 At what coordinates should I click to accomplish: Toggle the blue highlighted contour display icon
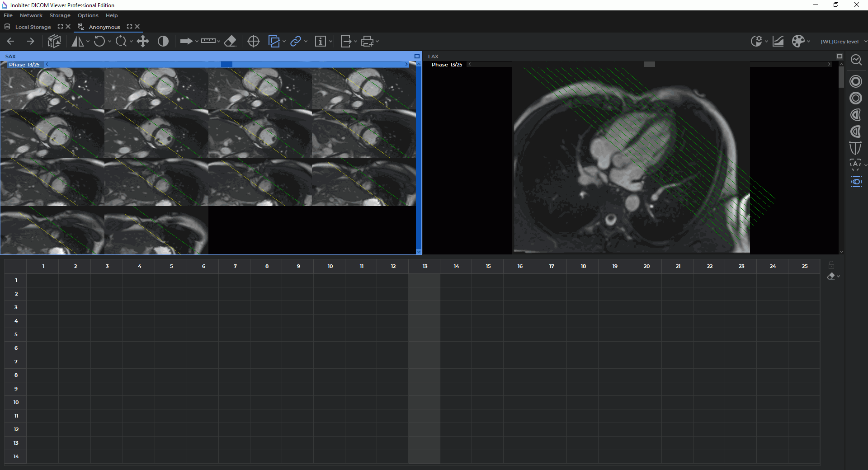(x=856, y=182)
